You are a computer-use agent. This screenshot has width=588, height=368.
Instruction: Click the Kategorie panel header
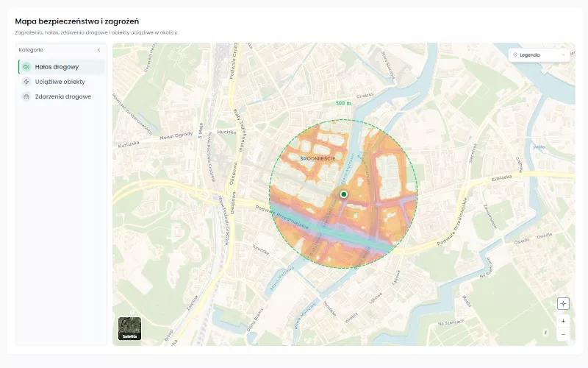pos(61,50)
